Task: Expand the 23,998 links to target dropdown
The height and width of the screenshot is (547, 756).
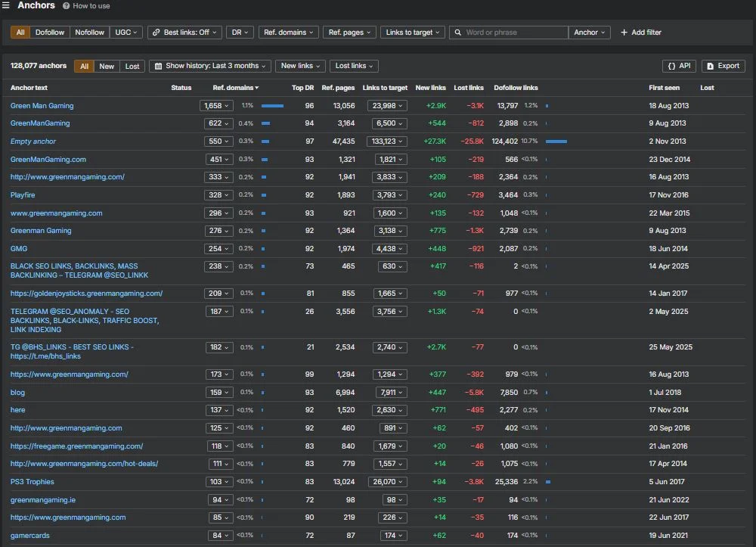Action: tap(387, 106)
